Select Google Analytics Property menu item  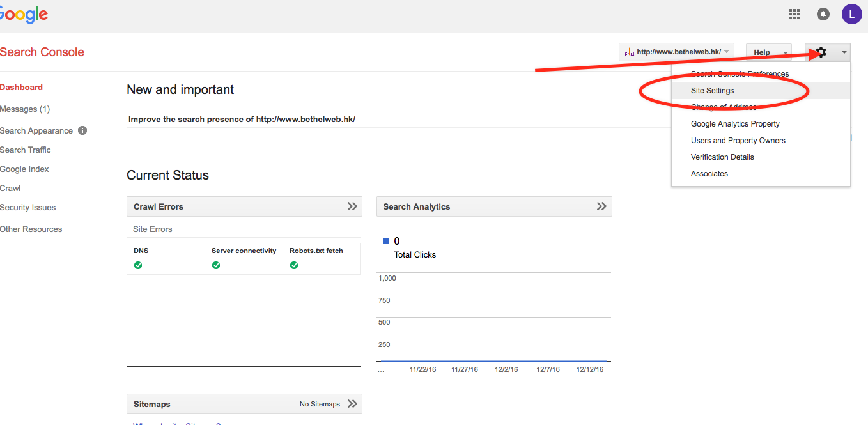coord(761,124)
